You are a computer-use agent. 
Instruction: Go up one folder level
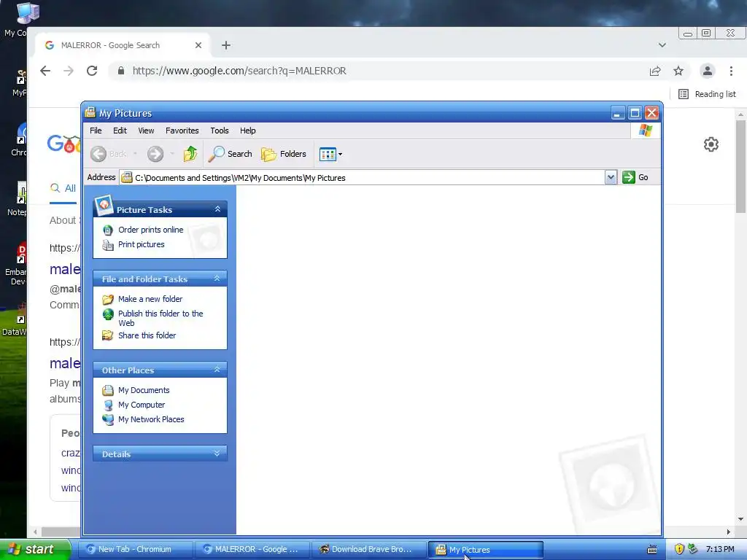pyautogui.click(x=190, y=154)
